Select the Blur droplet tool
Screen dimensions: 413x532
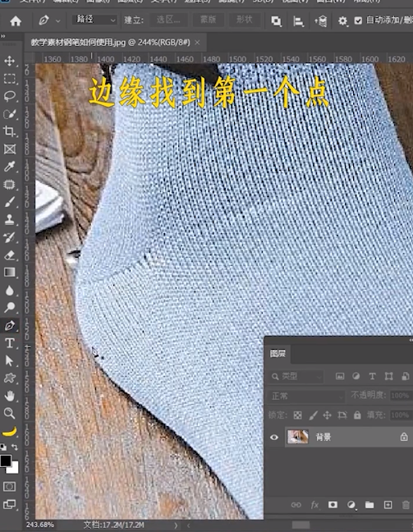(x=10, y=291)
